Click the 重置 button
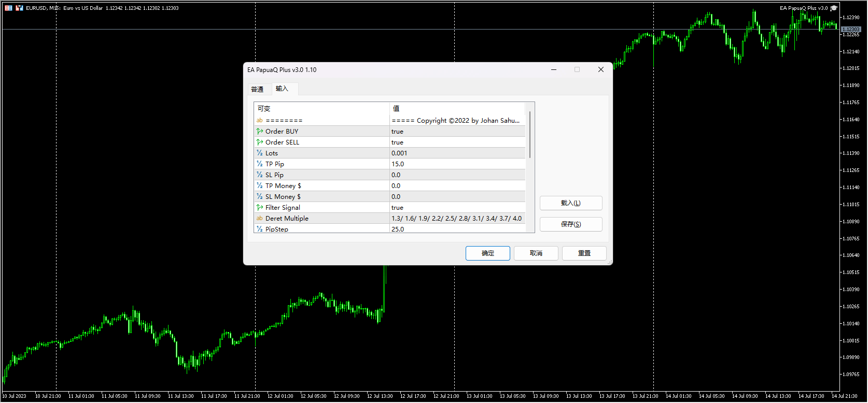 584,253
